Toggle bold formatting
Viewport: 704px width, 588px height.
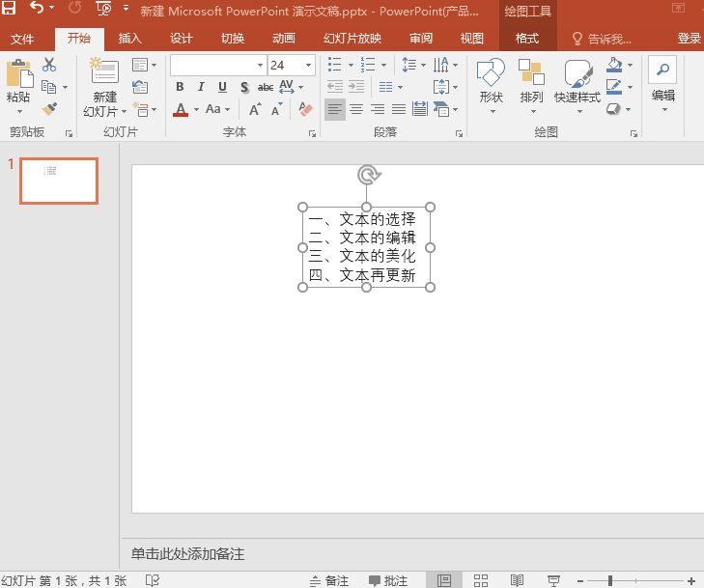(180, 87)
